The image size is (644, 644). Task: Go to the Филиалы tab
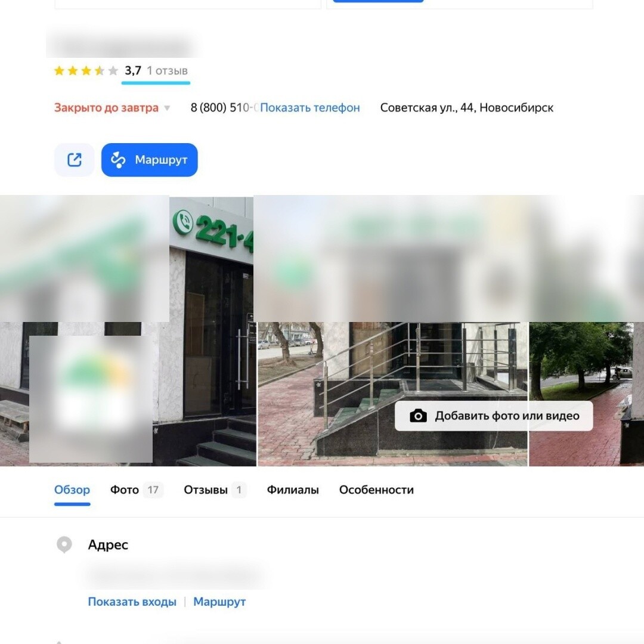[x=293, y=490]
